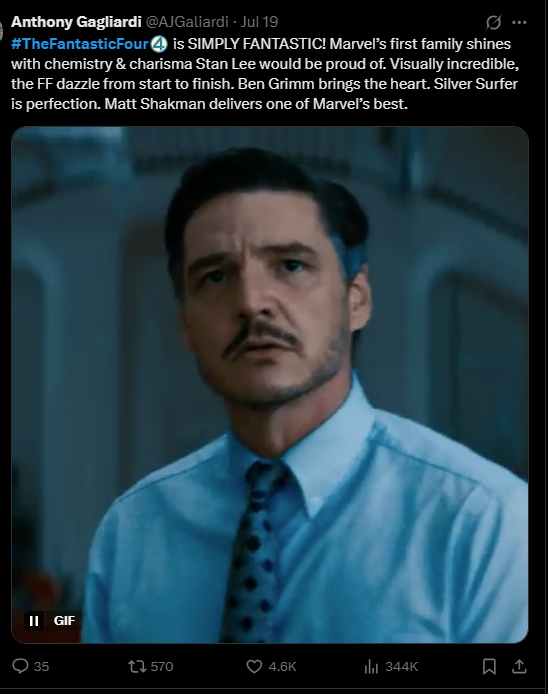
Task: Click the Fantastic Four 4 emblem emoji
Action: 159,44
